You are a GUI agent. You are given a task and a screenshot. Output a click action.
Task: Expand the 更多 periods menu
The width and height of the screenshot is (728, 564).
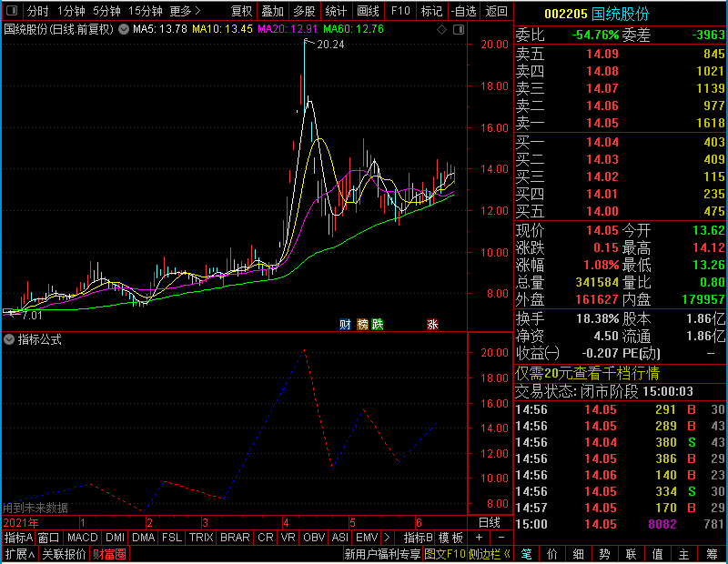[x=185, y=11]
